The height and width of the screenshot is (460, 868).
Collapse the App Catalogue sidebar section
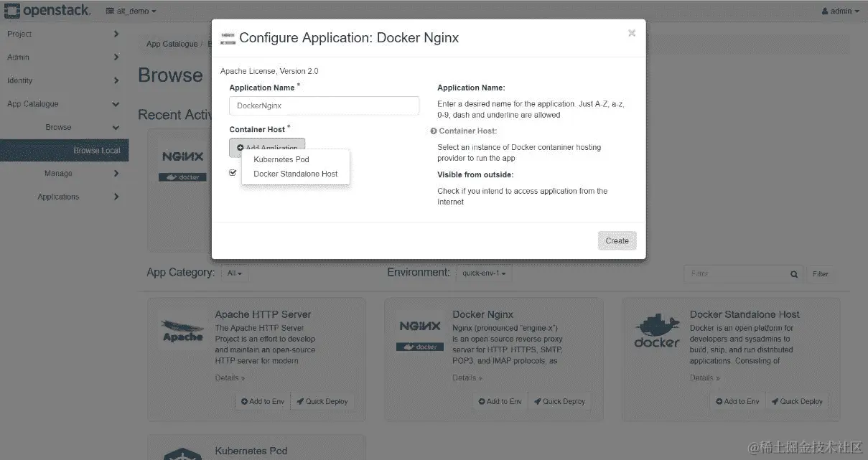pos(65,104)
